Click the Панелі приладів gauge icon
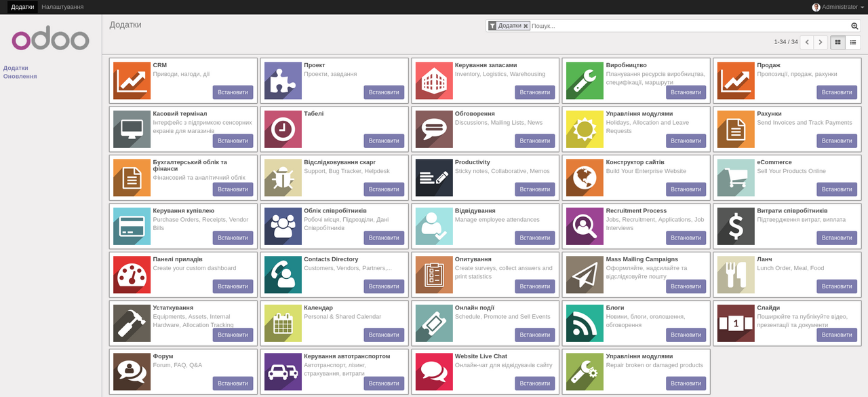 coord(132,275)
